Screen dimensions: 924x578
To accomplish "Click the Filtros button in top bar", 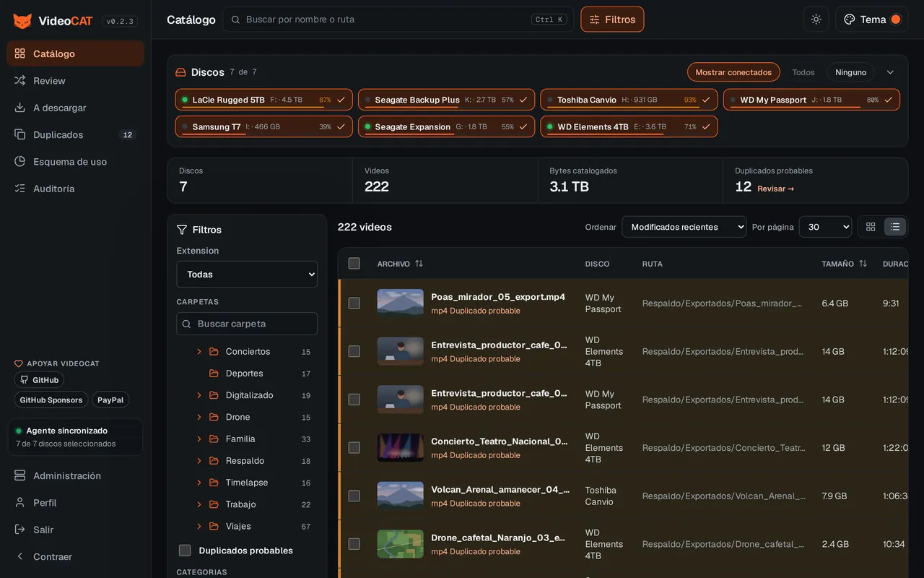I will click(612, 20).
